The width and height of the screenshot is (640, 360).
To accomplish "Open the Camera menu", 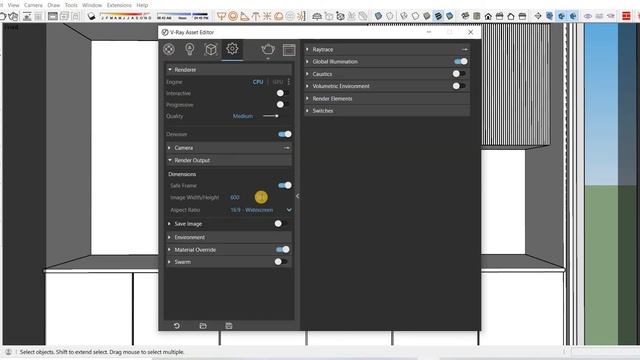I will (33, 5).
